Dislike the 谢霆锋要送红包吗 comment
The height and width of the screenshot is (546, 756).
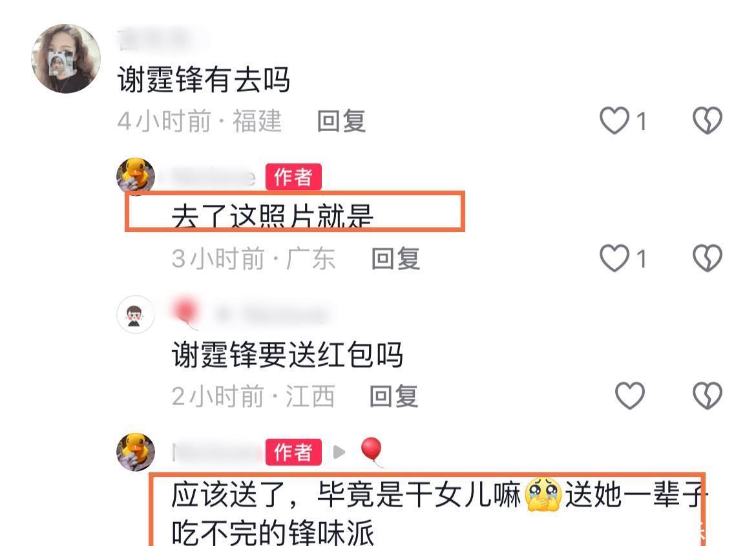[x=708, y=395]
